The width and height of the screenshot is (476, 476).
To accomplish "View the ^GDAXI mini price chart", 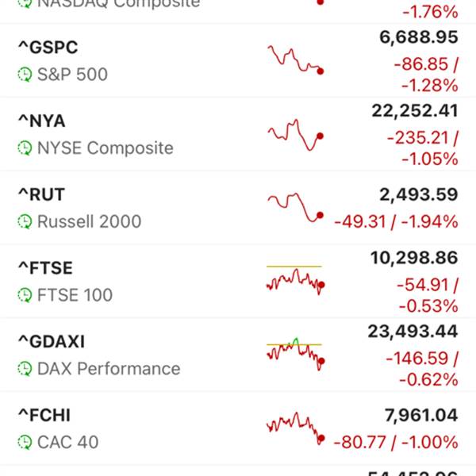I will (295, 353).
